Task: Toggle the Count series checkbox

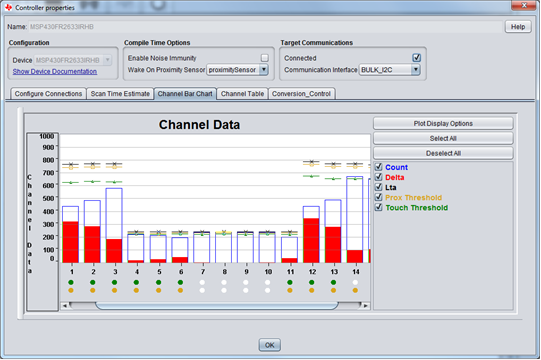Action: click(x=378, y=167)
